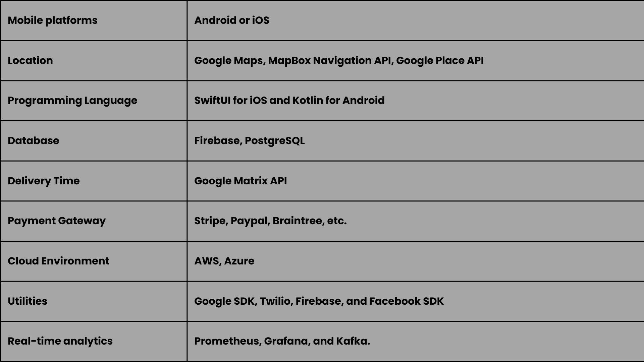This screenshot has height=362, width=644.
Task: Click the Mobile platforms row
Action: (322, 20)
